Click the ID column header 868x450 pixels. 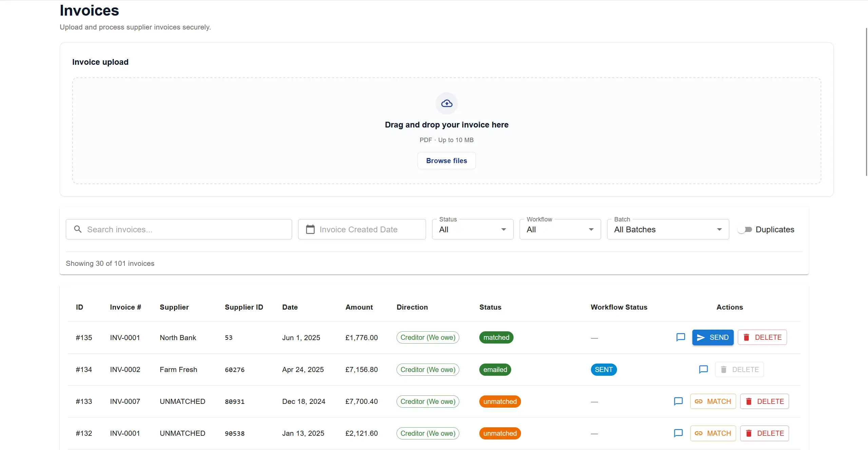click(x=79, y=307)
